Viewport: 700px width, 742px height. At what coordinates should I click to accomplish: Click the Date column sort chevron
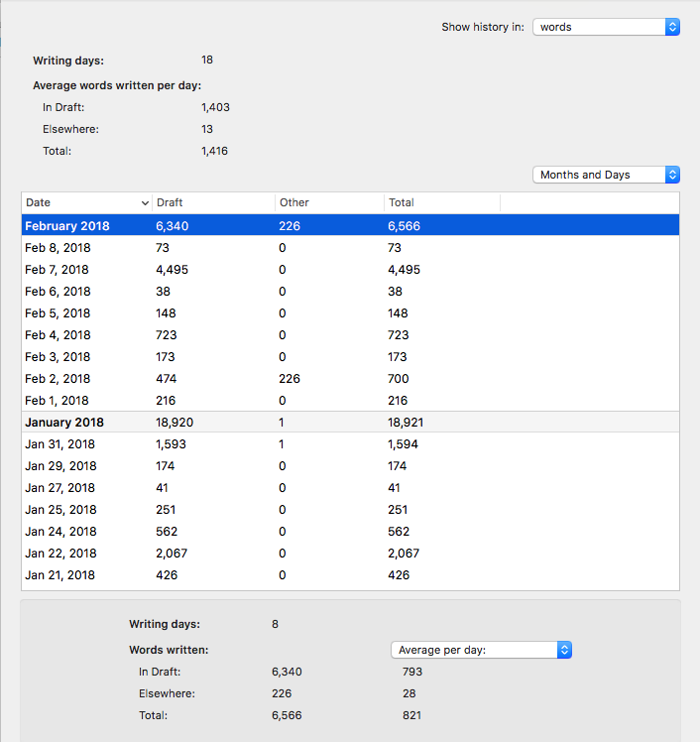tap(145, 203)
